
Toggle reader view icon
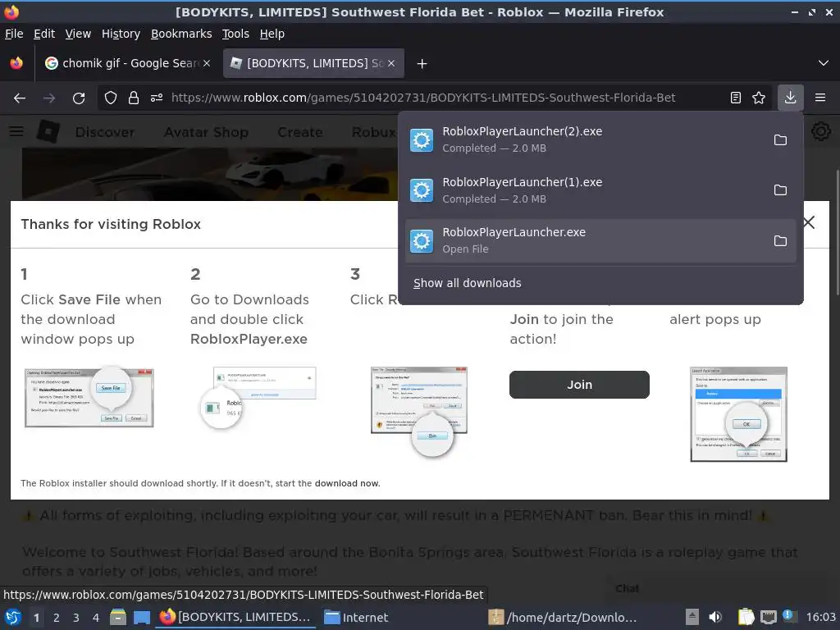click(736, 98)
